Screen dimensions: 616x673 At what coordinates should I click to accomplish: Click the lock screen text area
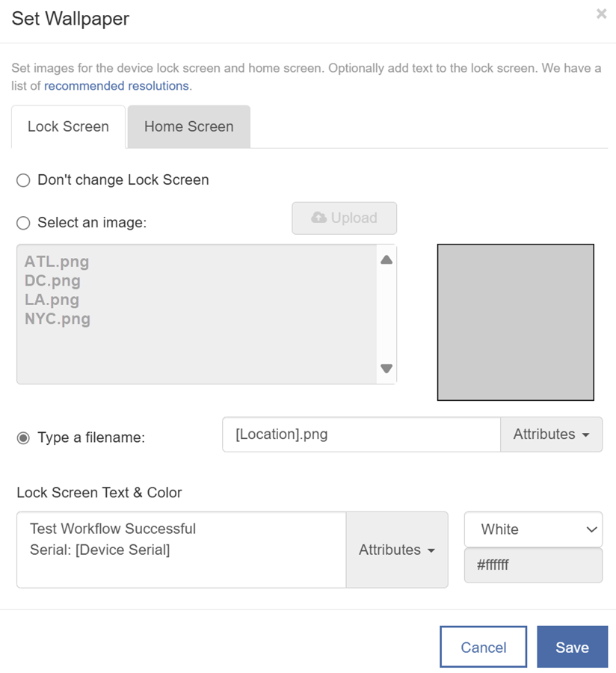[x=182, y=550]
